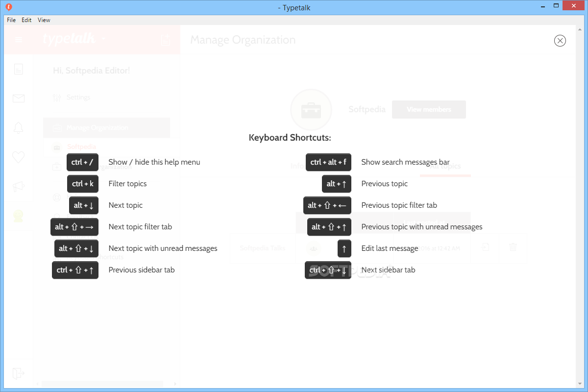Image resolution: width=588 pixels, height=392 pixels.
Task: Open the File menu
Action: (x=11, y=20)
